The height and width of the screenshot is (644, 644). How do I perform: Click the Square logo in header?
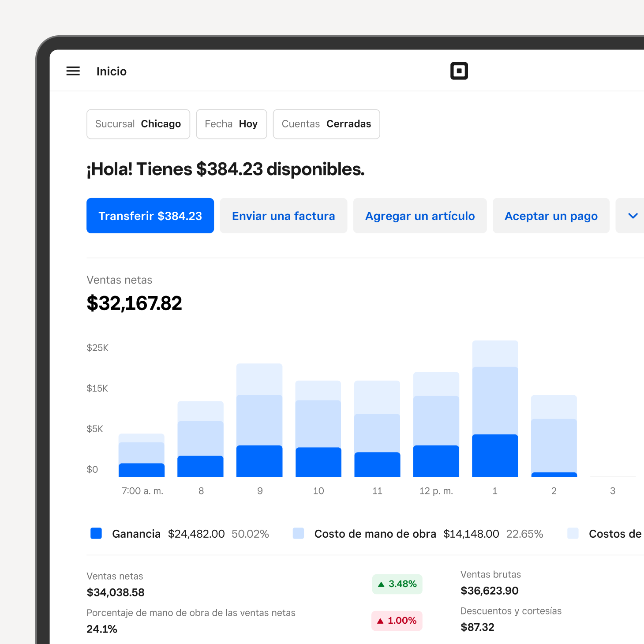459,71
